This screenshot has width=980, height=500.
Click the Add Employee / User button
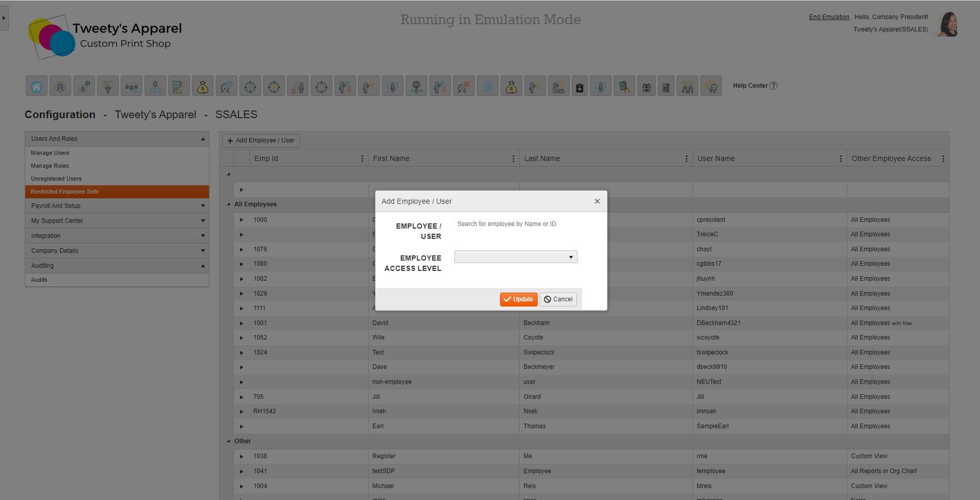pos(261,140)
